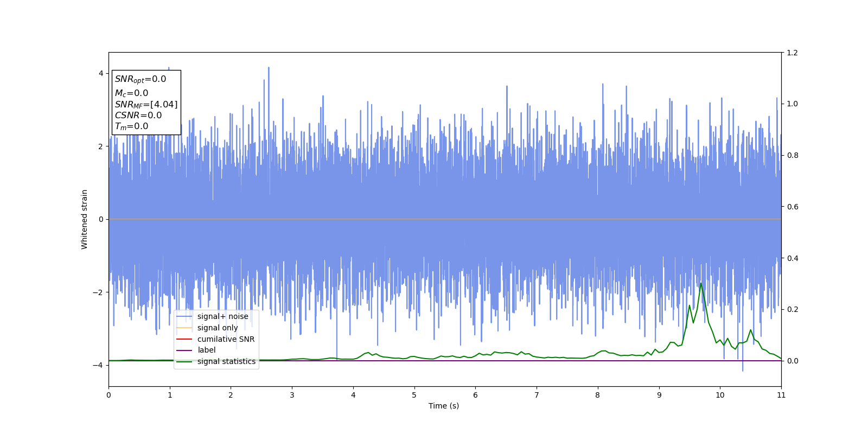Click the SNR_MF=[4.04] annotation text
Viewport: 868px width, 434px height.
(146, 104)
